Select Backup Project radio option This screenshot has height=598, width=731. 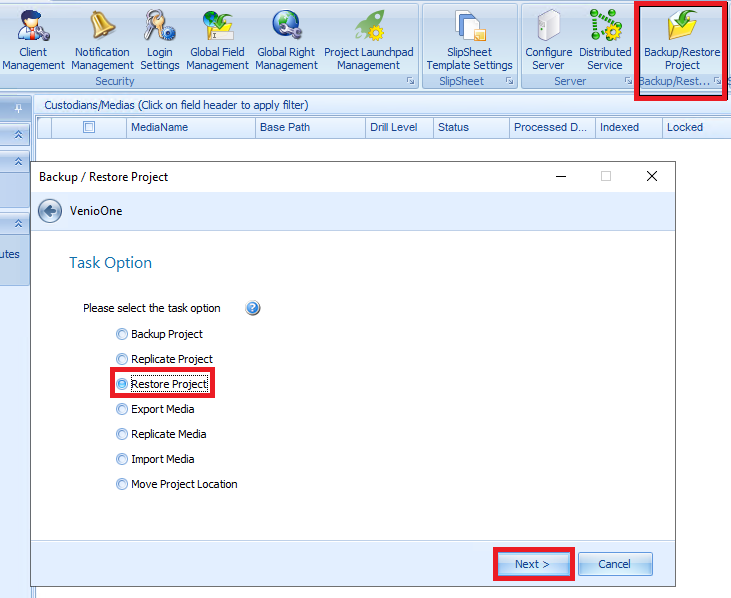pyautogui.click(x=159, y=334)
